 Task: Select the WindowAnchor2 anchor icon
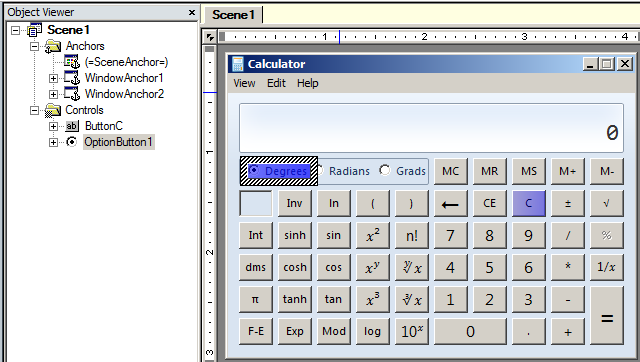point(71,94)
